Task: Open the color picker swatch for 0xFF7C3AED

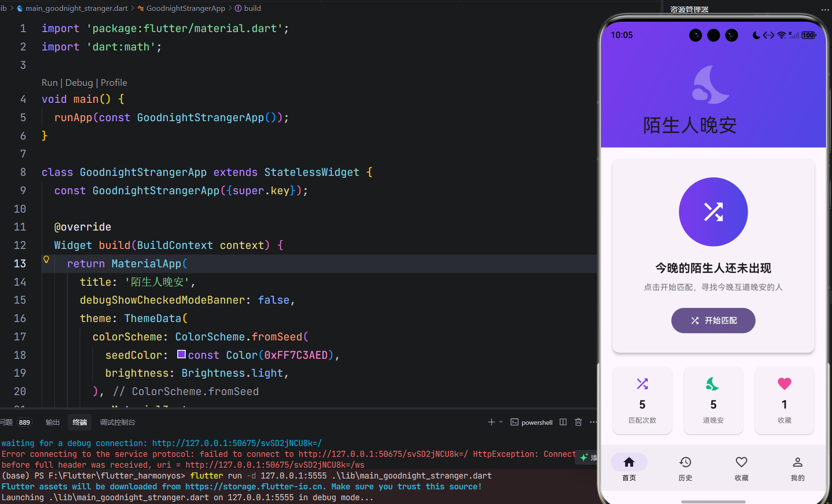Action: tap(181, 354)
